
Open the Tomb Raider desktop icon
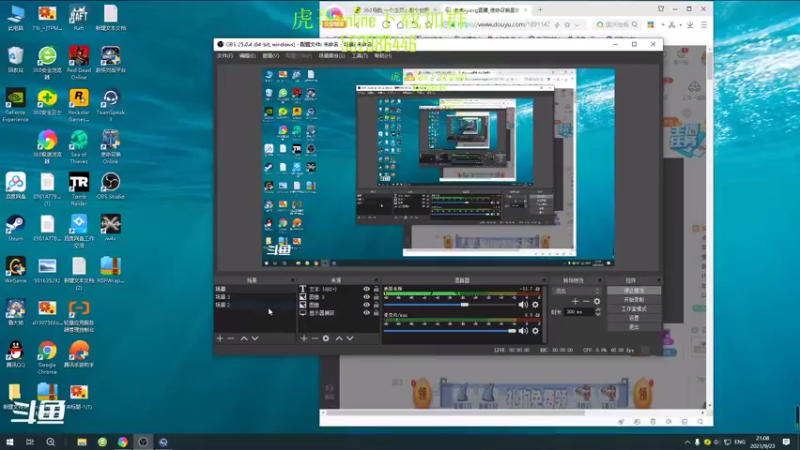coord(79,189)
